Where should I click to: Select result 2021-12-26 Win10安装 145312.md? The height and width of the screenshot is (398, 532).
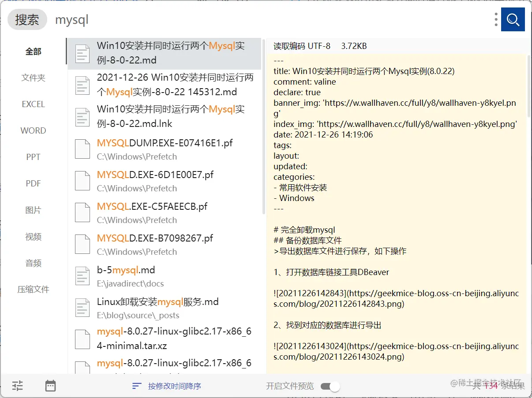tap(164, 85)
